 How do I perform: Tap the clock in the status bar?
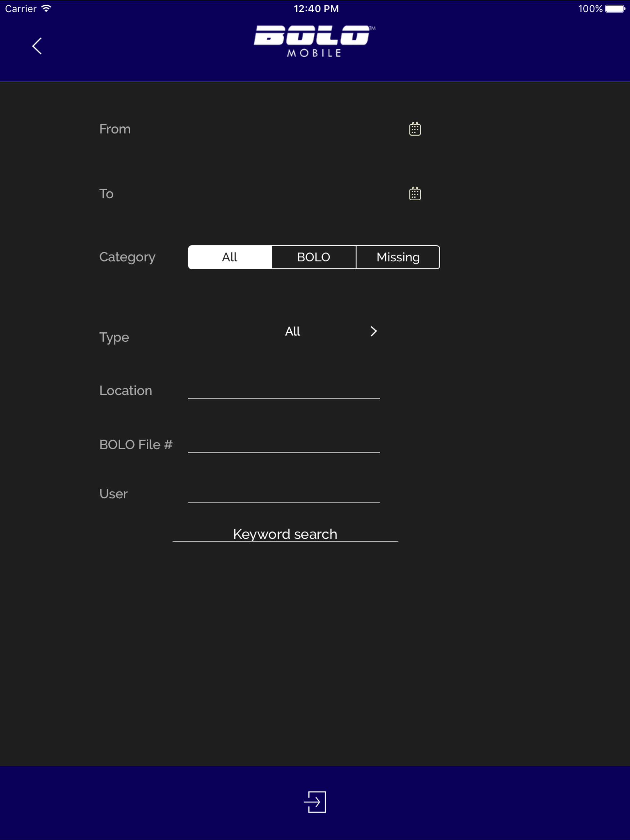pos(316,8)
